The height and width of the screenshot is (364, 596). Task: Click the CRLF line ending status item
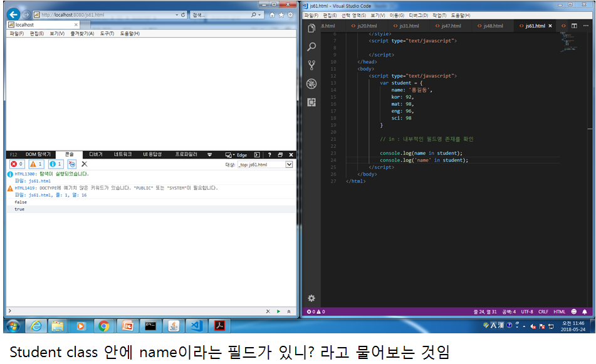pos(543,311)
